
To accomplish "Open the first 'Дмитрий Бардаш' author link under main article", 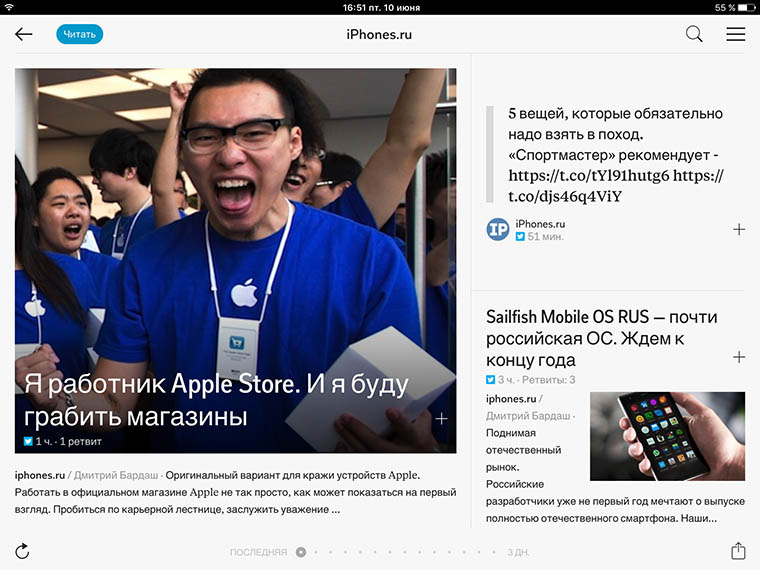I will point(116,475).
